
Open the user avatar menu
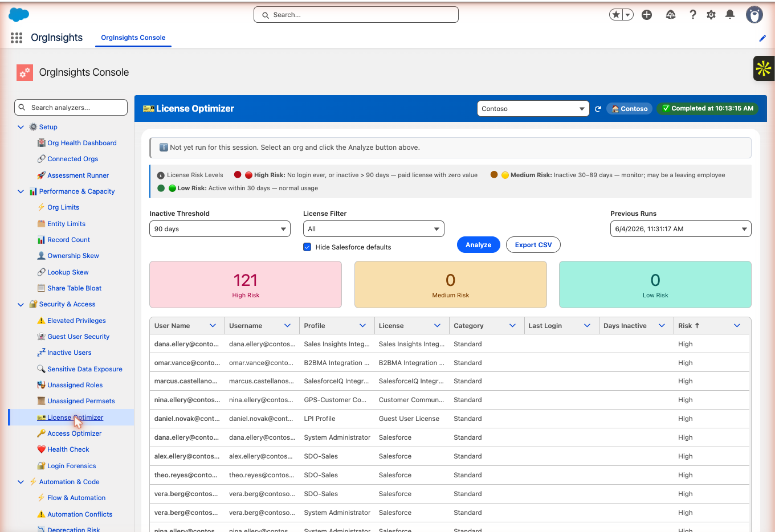click(754, 15)
